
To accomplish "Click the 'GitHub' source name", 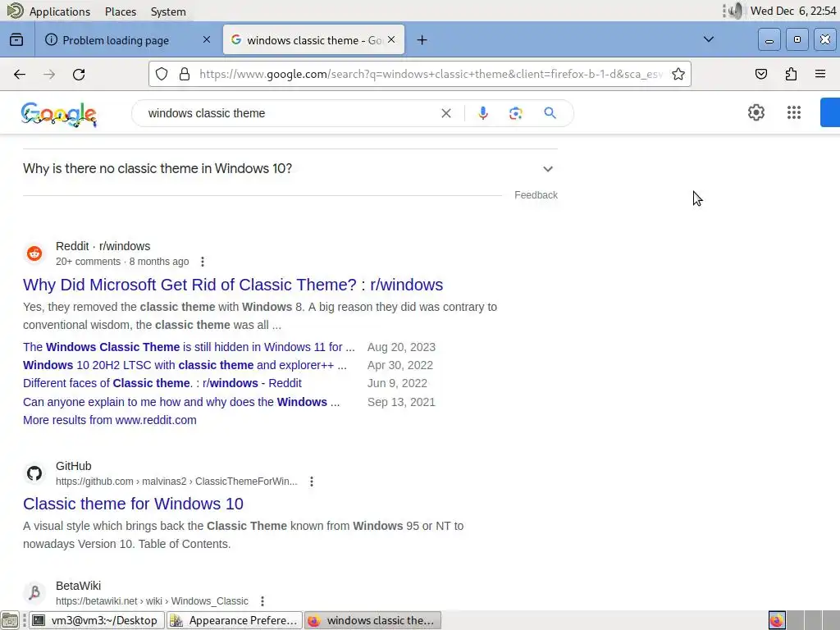I will click(x=73, y=466).
